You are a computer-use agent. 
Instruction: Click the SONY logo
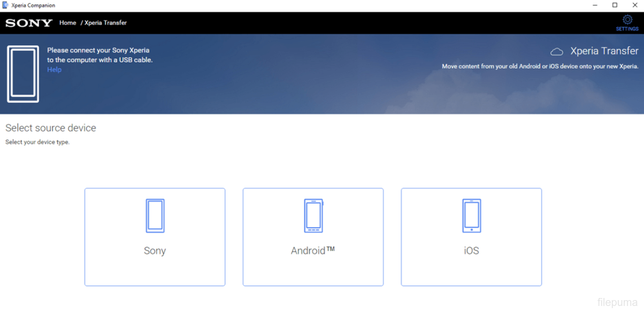tap(29, 23)
